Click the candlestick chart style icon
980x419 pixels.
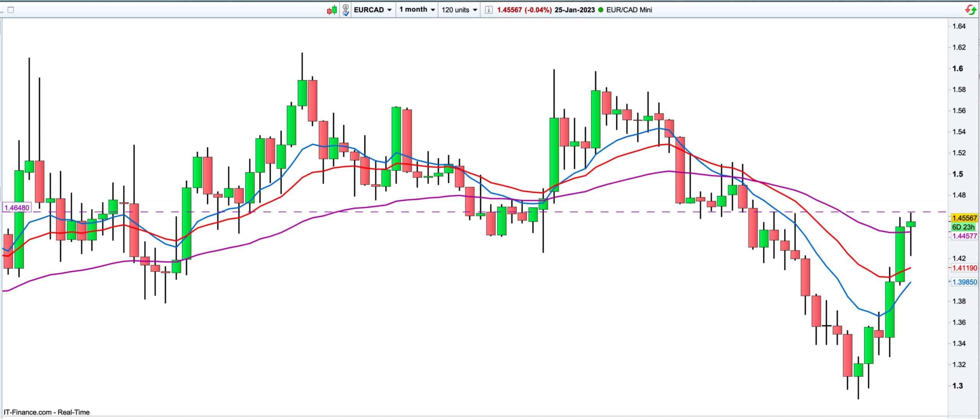coord(332,10)
